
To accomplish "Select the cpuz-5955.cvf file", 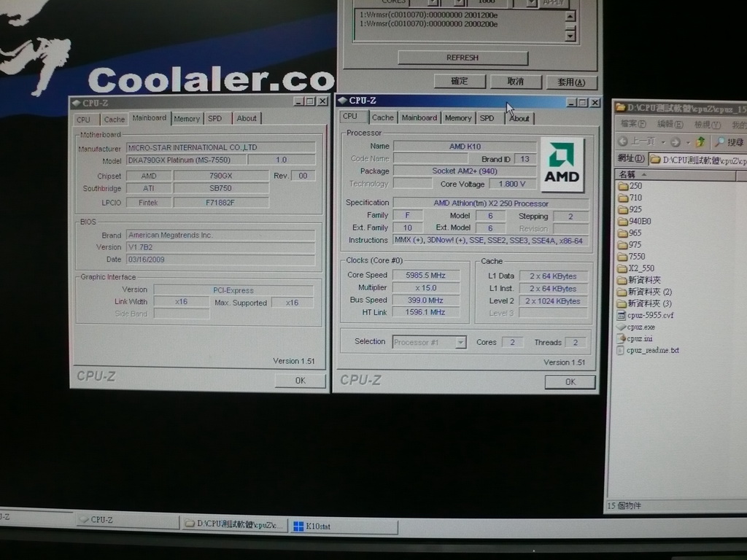I will pos(646,315).
